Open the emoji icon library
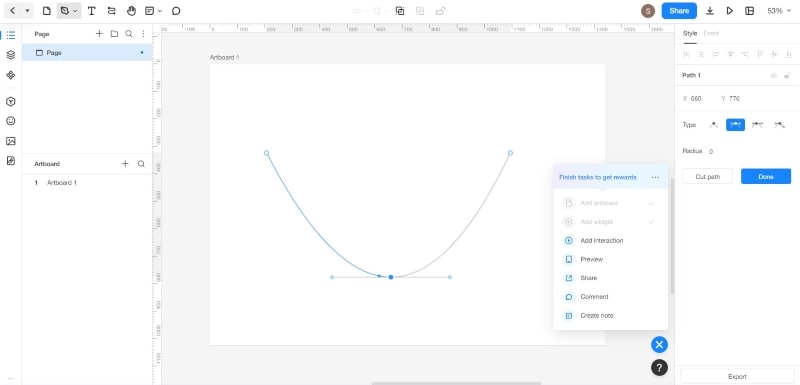The height and width of the screenshot is (385, 800). pyautogui.click(x=11, y=121)
